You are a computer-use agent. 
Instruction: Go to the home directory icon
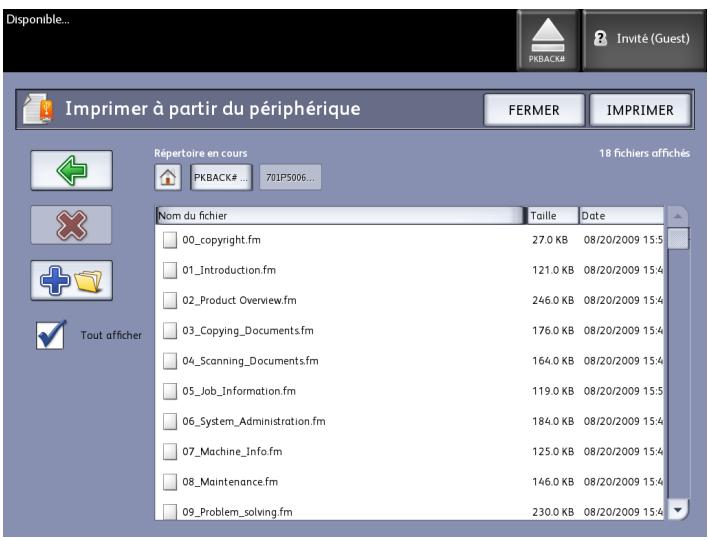[168, 177]
